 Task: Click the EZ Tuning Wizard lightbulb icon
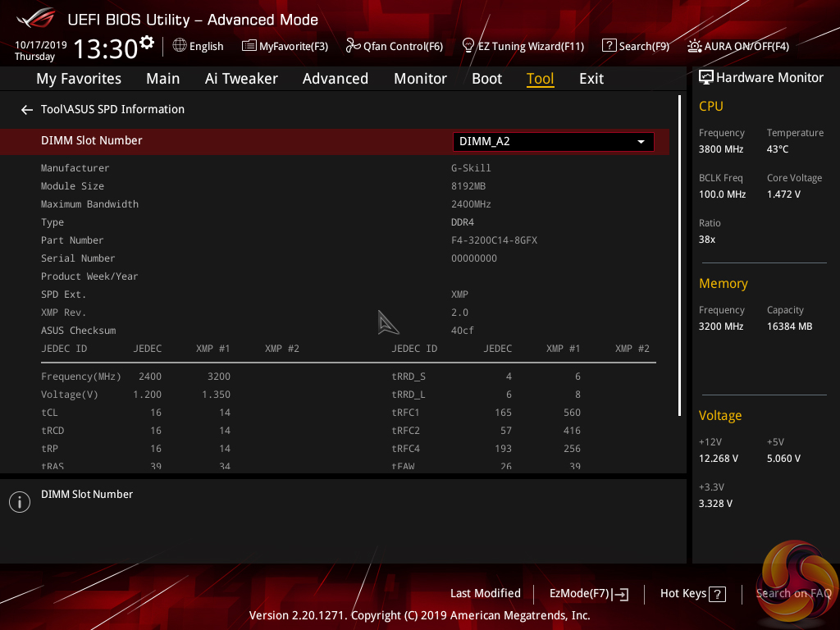[x=468, y=46]
